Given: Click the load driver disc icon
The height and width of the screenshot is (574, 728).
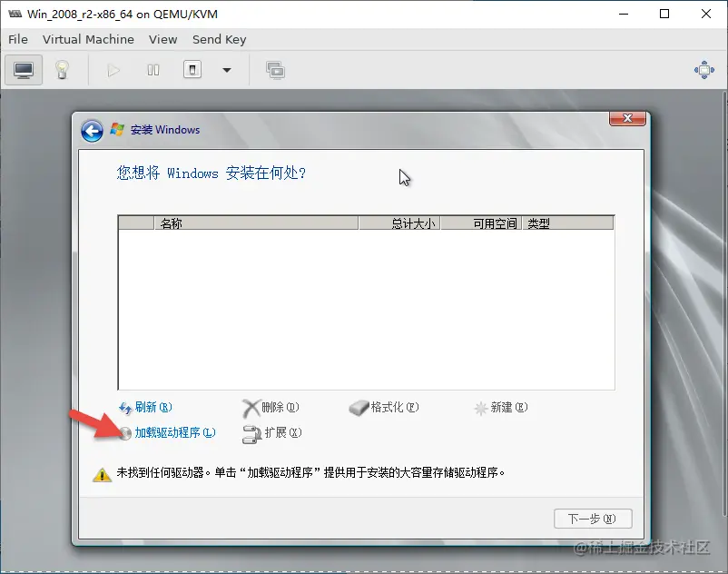Looking at the screenshot, I should 125,433.
